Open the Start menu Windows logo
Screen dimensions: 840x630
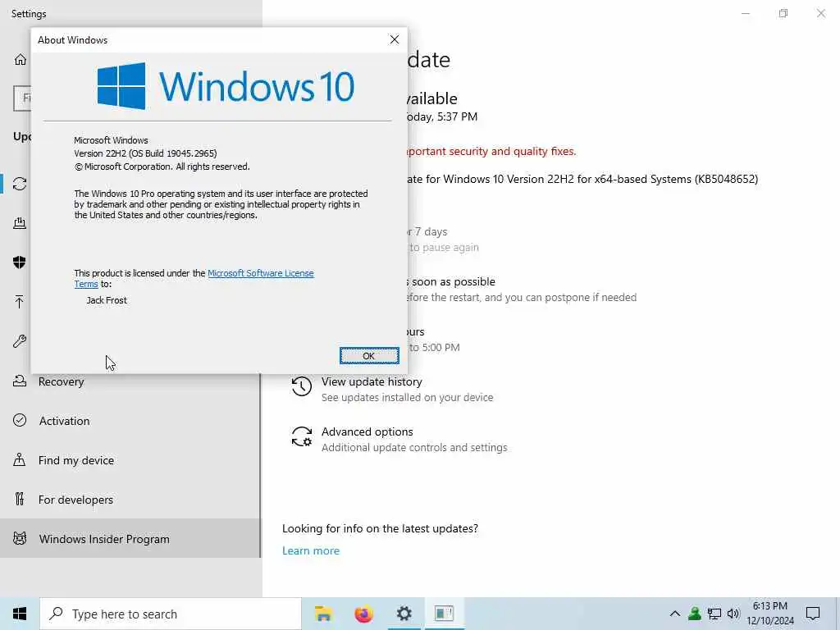20,614
